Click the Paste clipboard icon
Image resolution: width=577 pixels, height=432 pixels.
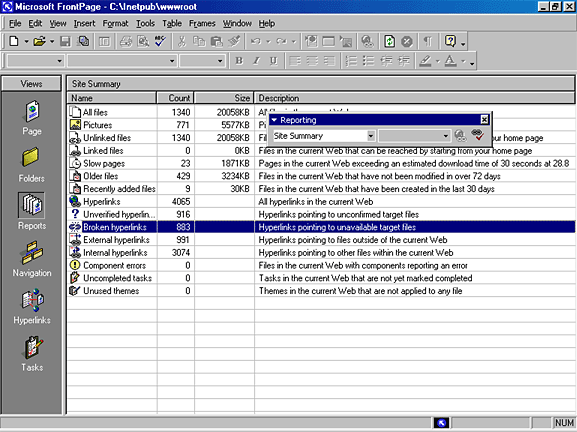tap(216, 41)
